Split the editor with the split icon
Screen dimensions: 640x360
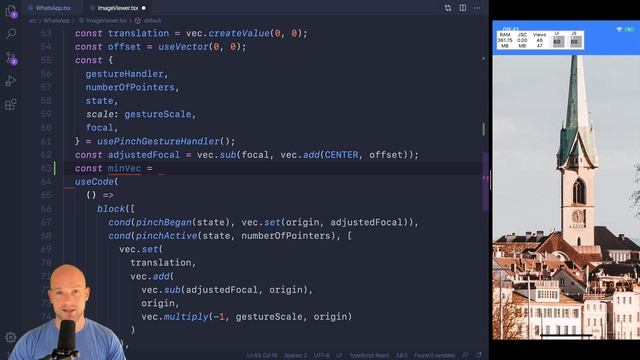(462, 8)
